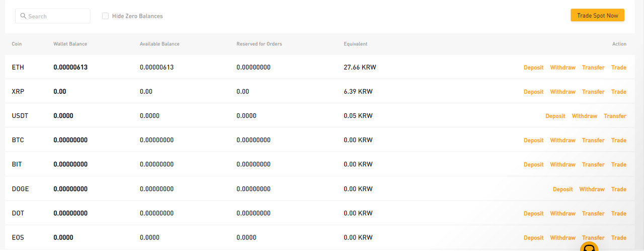Open Transfer for DOT

click(x=593, y=213)
